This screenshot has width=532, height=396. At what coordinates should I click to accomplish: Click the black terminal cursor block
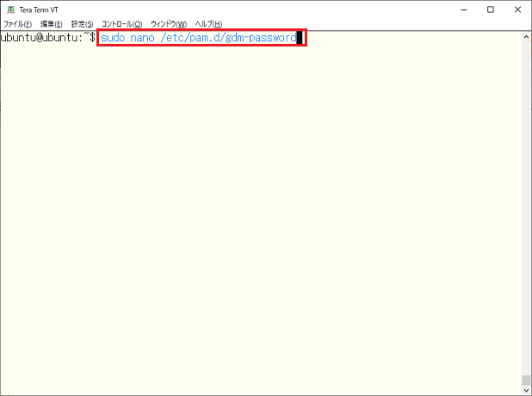(x=300, y=39)
